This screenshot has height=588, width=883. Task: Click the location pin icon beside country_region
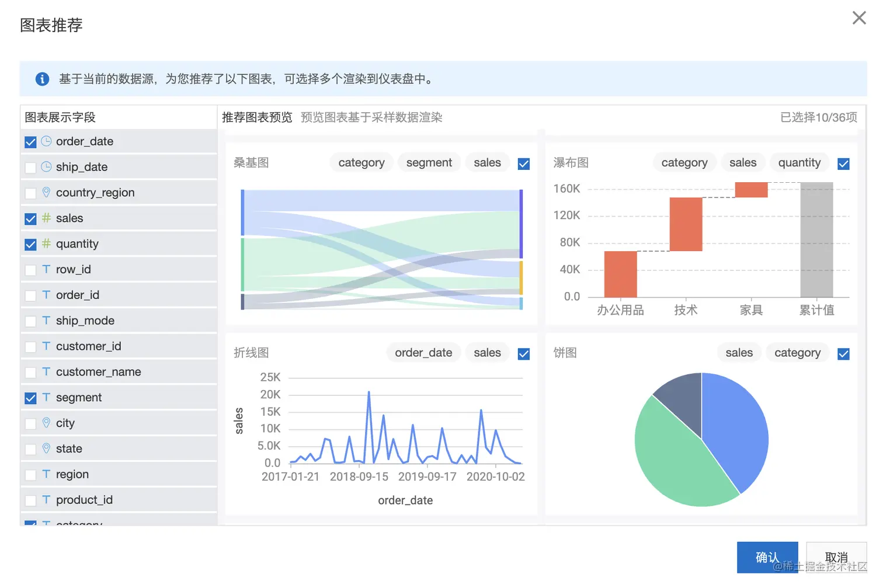(x=46, y=192)
